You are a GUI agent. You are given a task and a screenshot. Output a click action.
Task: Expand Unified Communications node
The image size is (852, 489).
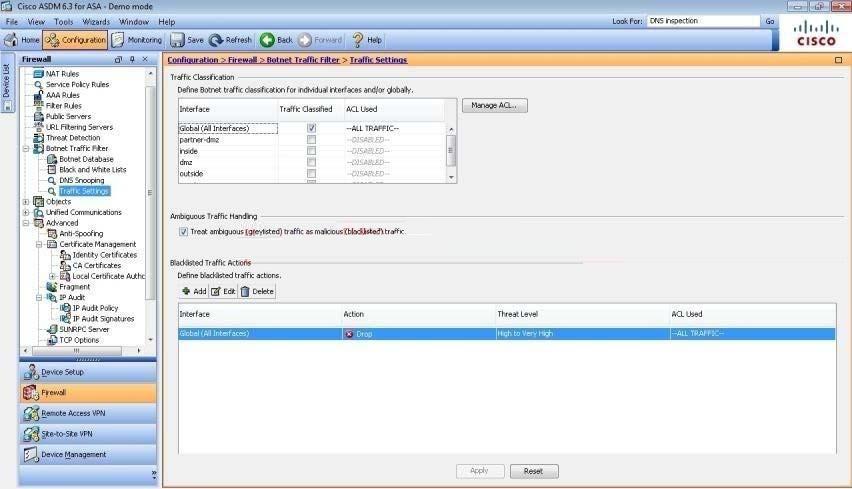pyautogui.click(x=26, y=212)
